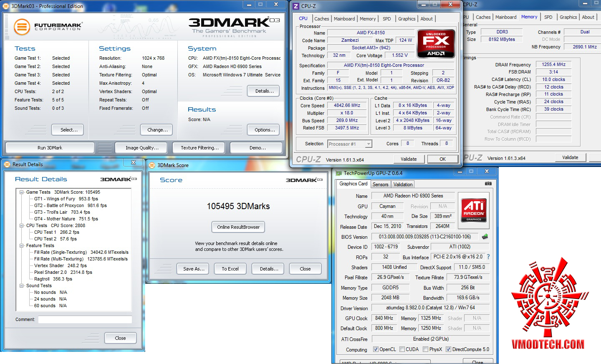Click the GPU-Z title bar icon
601x364 pixels.
(x=339, y=173)
